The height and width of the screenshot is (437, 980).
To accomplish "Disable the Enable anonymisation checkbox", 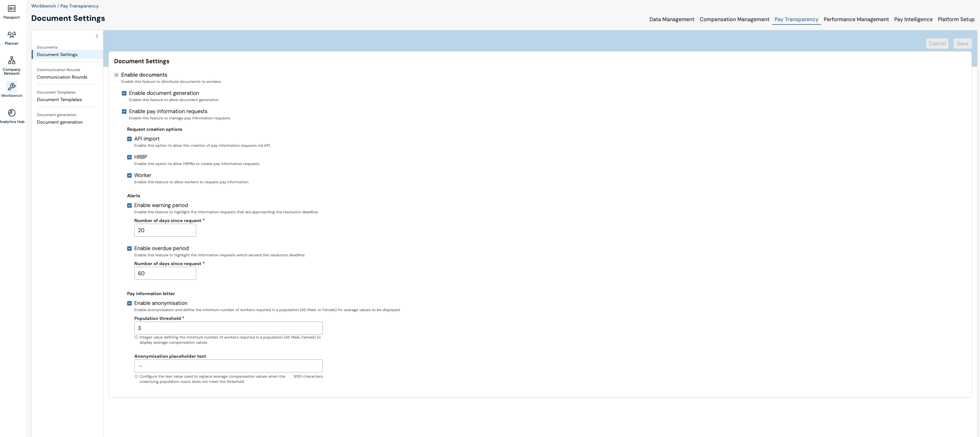I will (x=129, y=303).
